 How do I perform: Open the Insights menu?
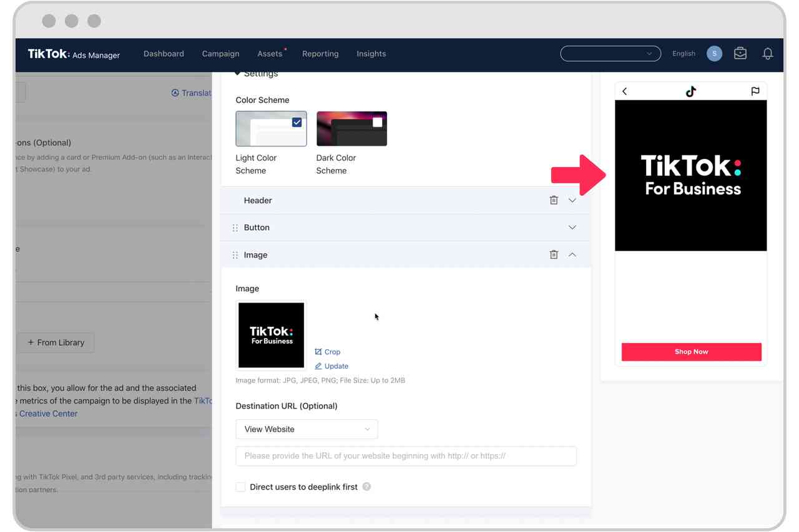[371, 54]
